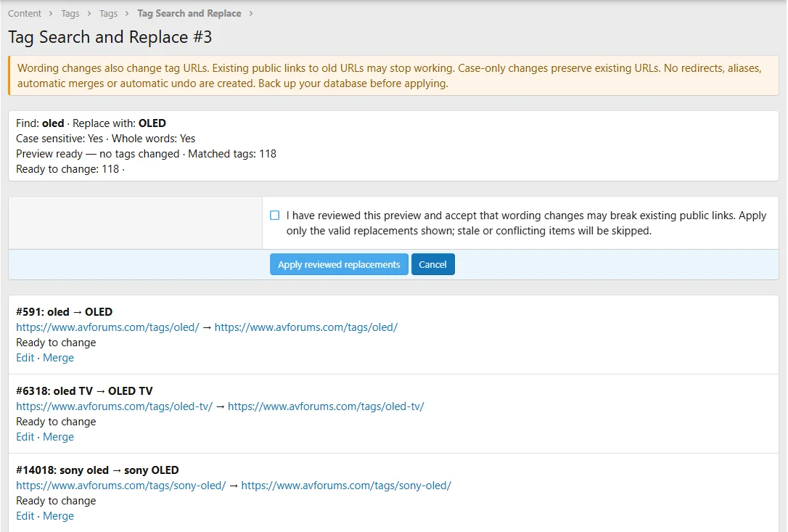This screenshot has width=788, height=532.
Task: Click the orange URL warning notice
Action: 393,76
